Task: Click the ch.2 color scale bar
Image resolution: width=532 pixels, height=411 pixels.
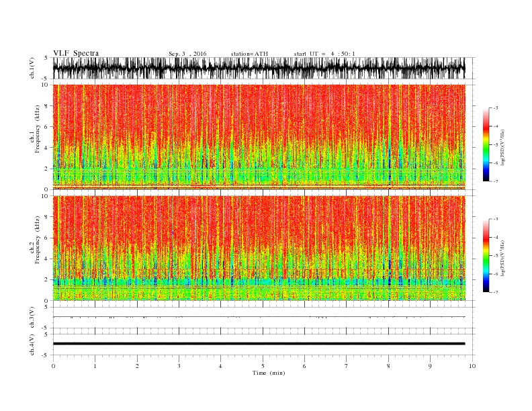Action: tap(486, 255)
